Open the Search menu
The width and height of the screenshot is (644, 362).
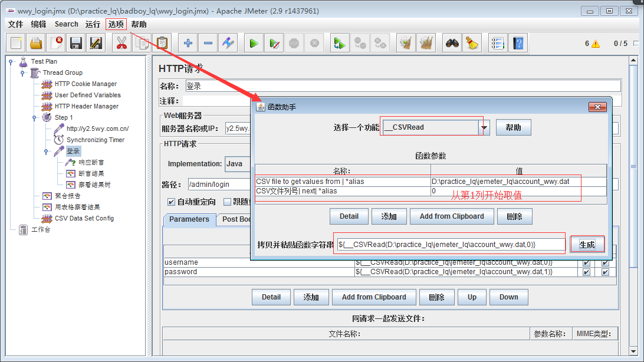(66, 24)
